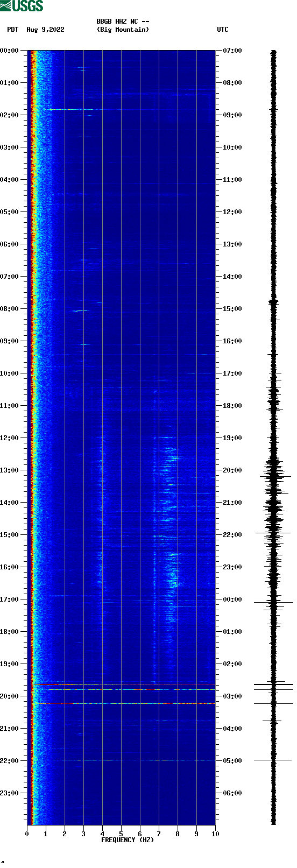Screen dimensions: 297x868
Task: Click frequency axis tick label 3
Action: click(83, 834)
